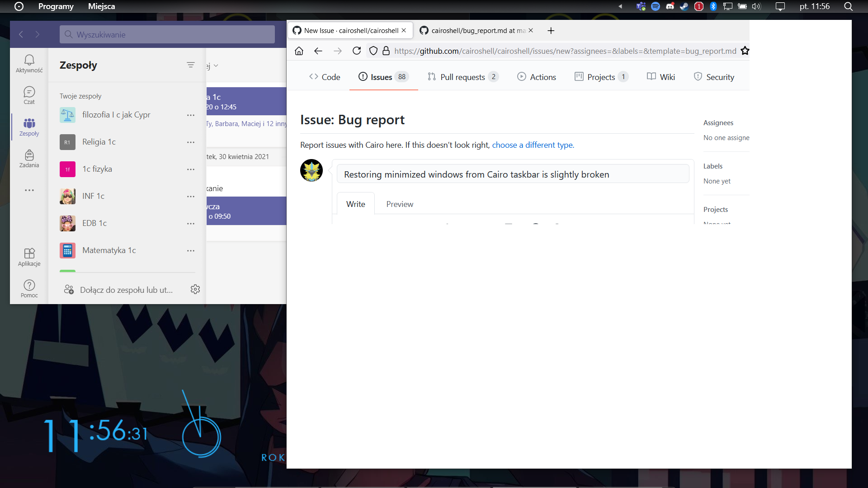Open the Teams settings gear
Viewport: 868px width, 488px height.
(x=195, y=289)
